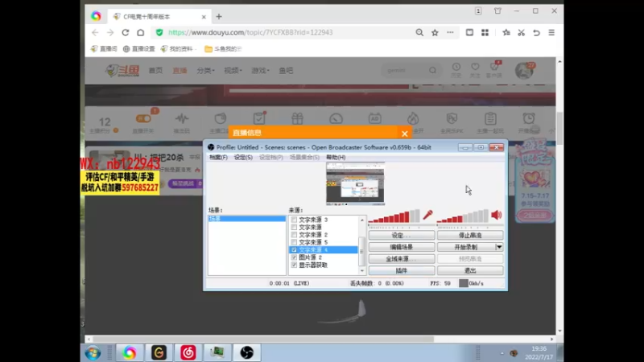
Task: Open the browser home page icon
Action: pos(140,32)
